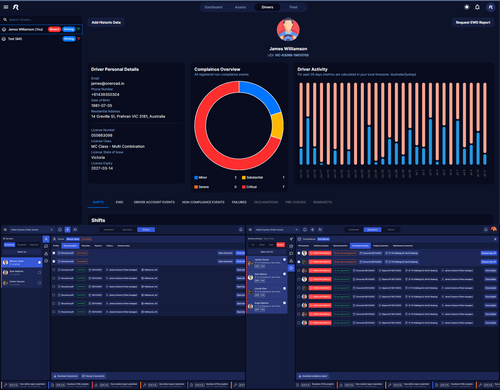This screenshot has height=390, width=500.
Task: Open the hamburger menu in the top main window
Action: coord(6,7)
